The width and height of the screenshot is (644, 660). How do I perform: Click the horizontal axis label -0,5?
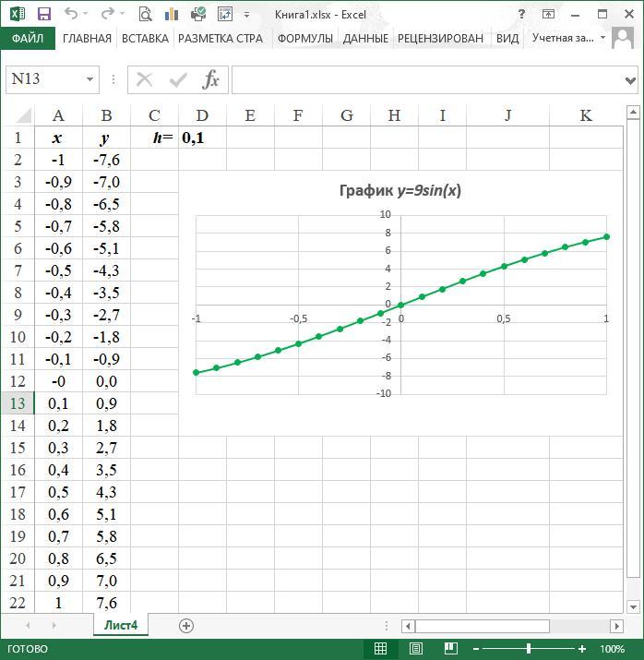pyautogui.click(x=298, y=318)
